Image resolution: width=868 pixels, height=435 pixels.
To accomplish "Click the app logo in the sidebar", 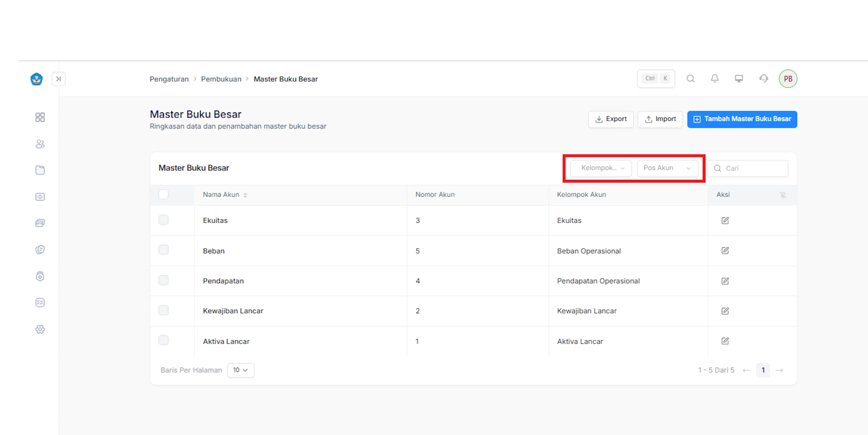I will click(x=36, y=79).
